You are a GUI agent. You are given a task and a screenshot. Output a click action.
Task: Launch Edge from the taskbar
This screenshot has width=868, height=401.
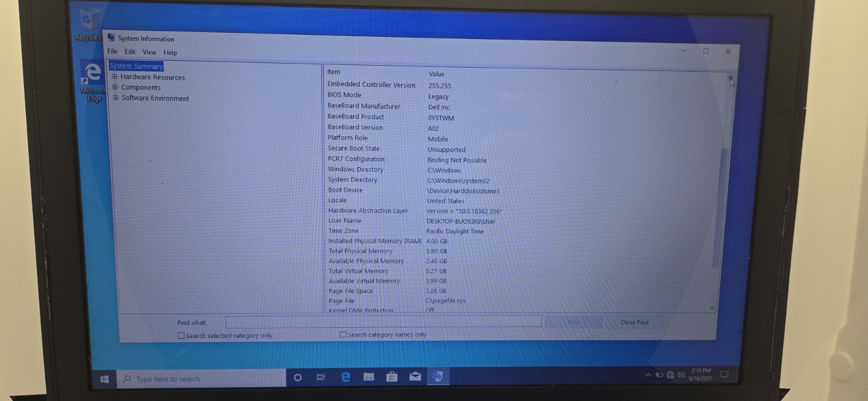coord(345,377)
